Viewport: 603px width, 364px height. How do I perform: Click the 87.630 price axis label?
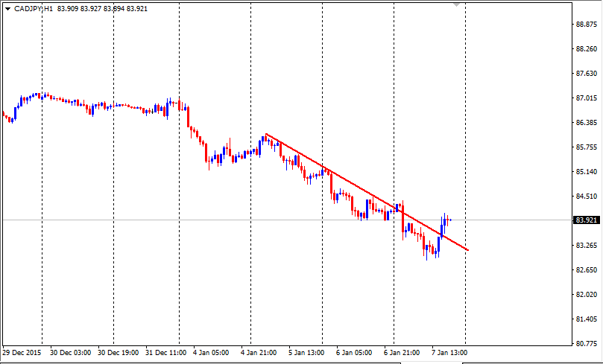pos(587,74)
